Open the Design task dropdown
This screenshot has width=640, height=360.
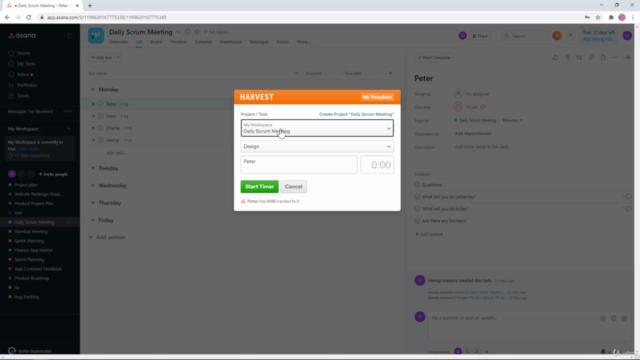pos(317,147)
